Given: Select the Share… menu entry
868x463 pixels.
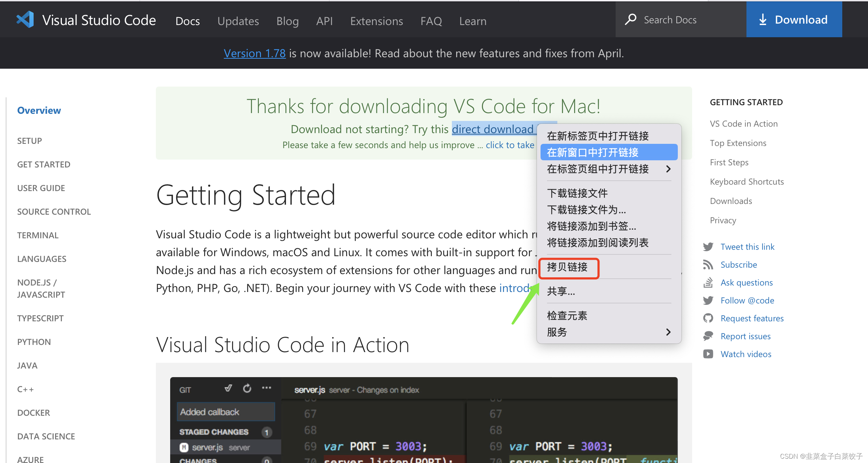Looking at the screenshot, I should (609, 291).
